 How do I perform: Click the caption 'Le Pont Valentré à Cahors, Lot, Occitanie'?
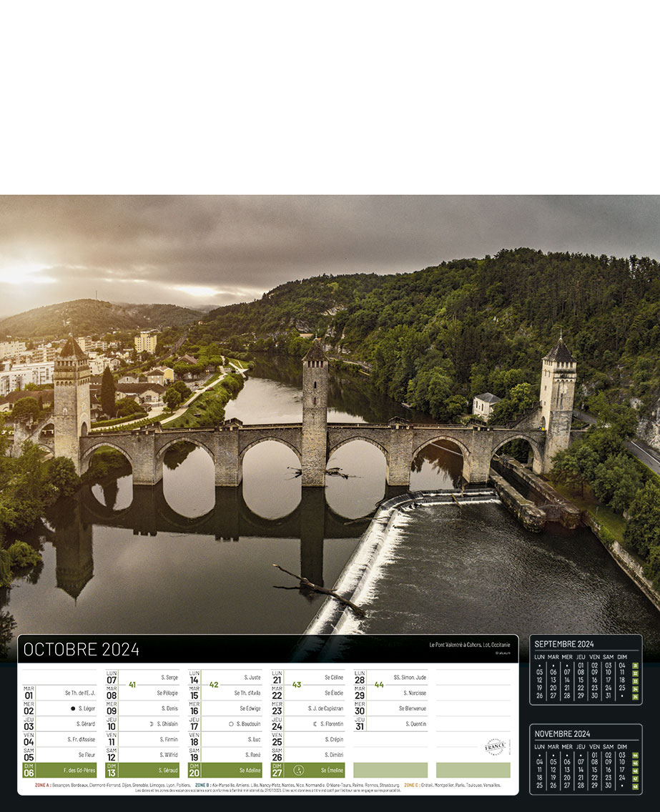pos(469,645)
